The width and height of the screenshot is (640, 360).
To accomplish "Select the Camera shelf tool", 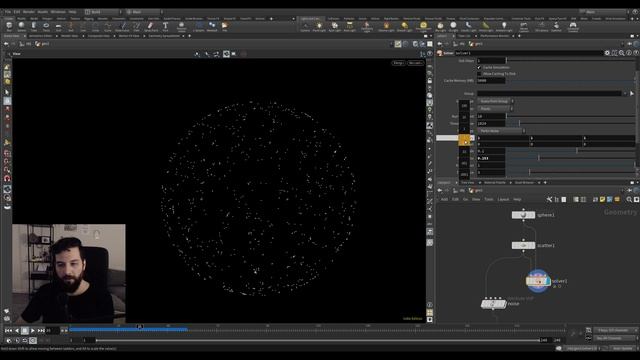I will [305, 27].
